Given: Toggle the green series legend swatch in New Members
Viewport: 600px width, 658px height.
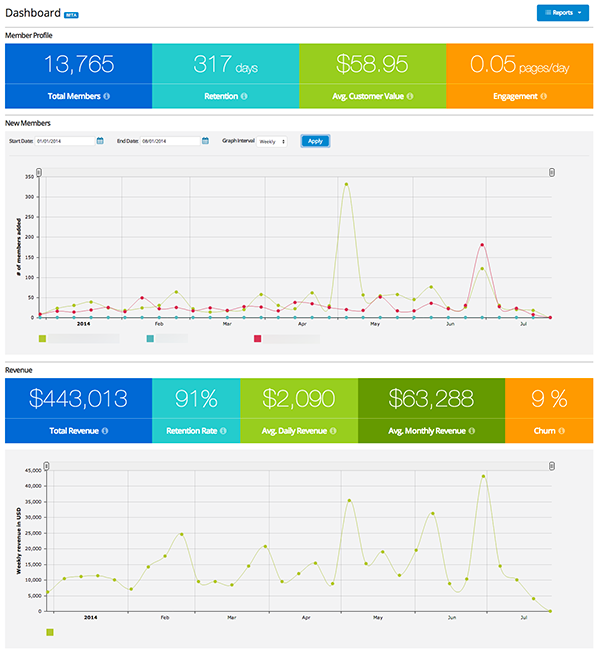Looking at the screenshot, I should (42, 338).
